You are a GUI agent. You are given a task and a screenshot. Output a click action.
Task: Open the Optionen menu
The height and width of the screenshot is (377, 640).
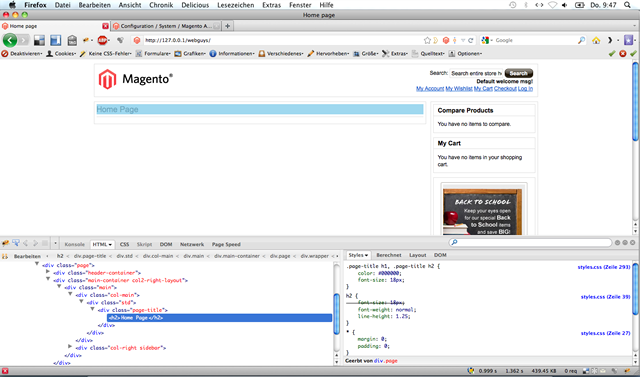click(465, 53)
